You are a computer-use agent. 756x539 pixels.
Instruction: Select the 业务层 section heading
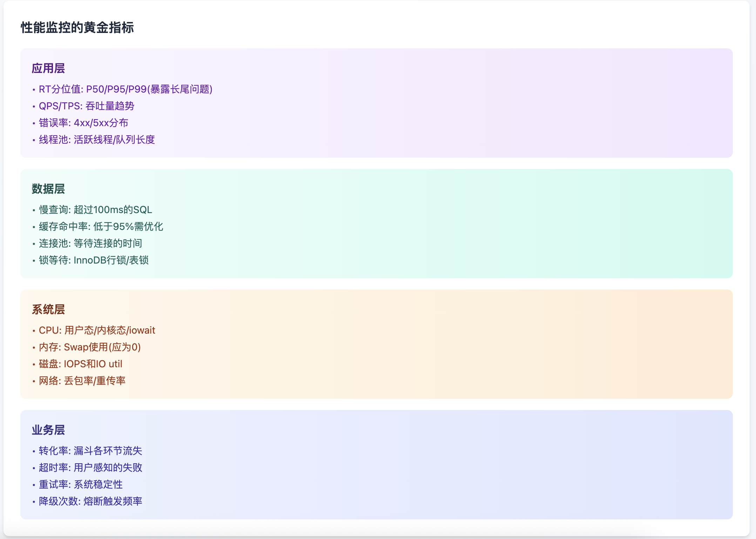coord(48,430)
